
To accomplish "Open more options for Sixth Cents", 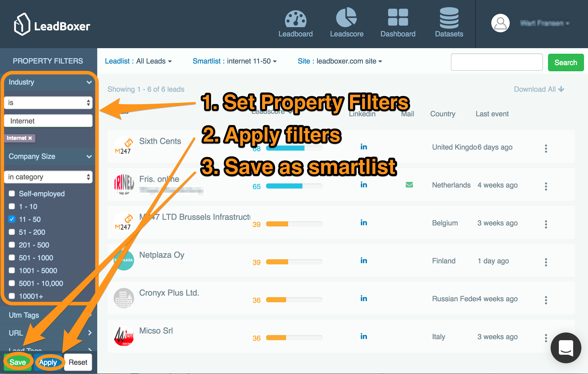I will [x=546, y=148].
